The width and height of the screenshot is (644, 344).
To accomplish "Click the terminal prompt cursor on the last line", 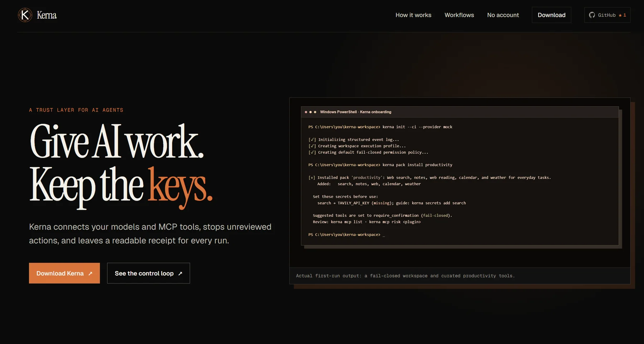I will tap(384, 235).
